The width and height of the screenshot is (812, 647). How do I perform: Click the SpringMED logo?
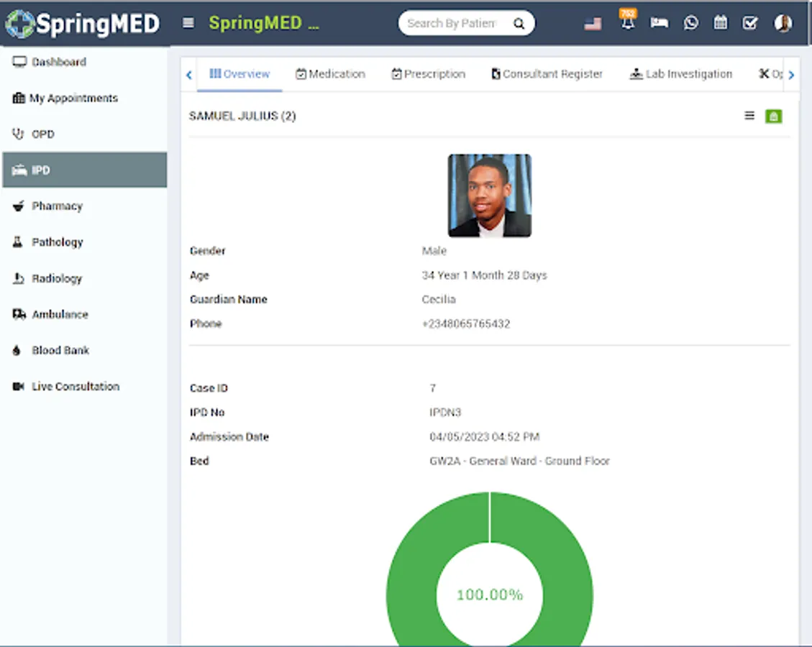pyautogui.click(x=83, y=24)
